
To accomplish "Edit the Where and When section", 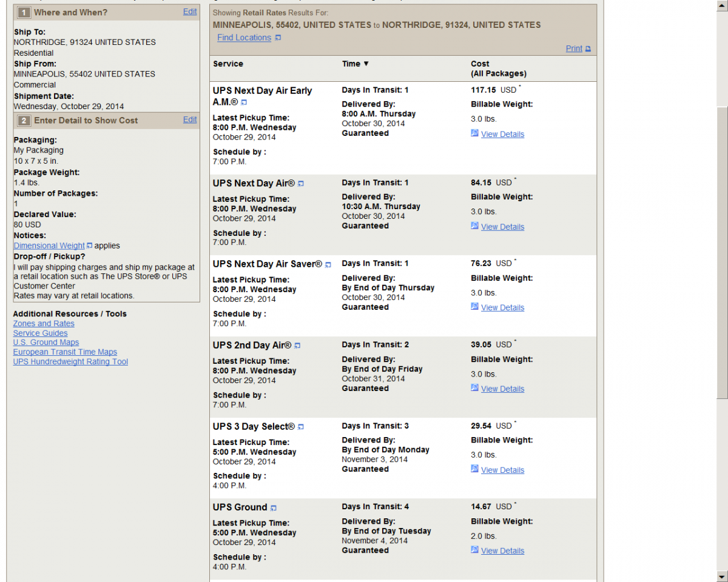I will (x=190, y=12).
